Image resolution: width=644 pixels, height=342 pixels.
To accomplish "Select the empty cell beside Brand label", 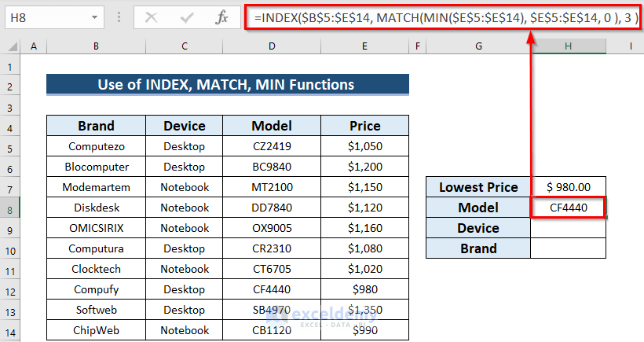I will [x=568, y=248].
